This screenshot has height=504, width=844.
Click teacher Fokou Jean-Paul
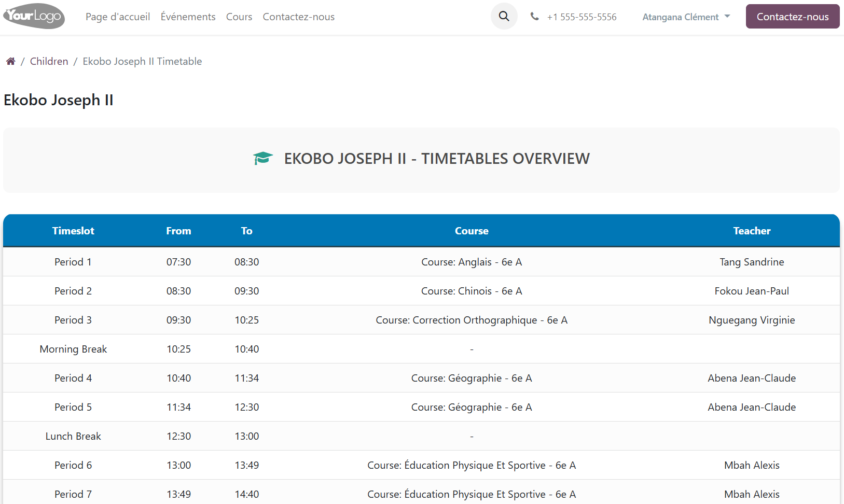tap(752, 291)
